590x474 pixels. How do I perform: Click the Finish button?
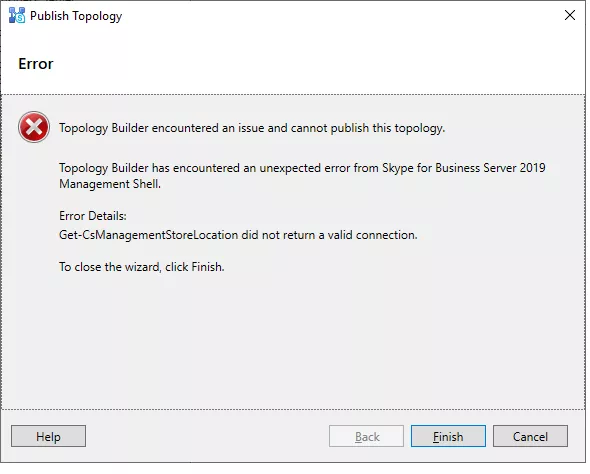(x=448, y=436)
